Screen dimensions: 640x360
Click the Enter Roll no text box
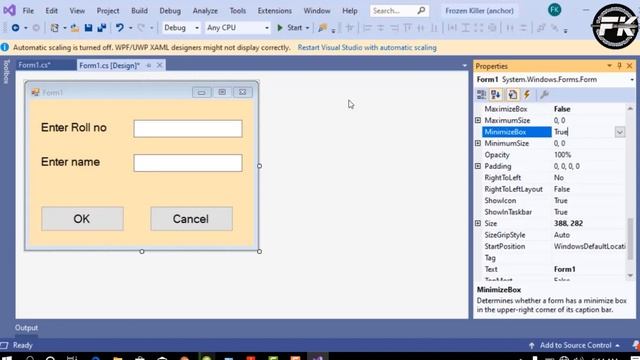[188, 129]
